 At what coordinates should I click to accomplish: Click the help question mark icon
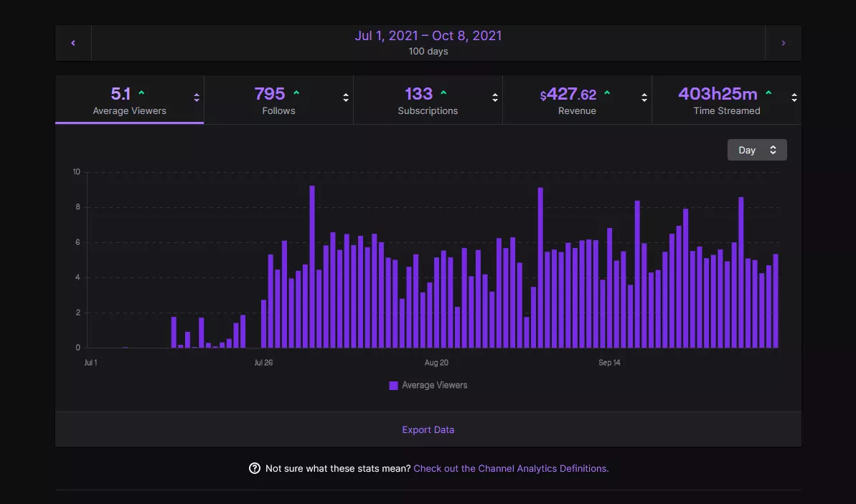pos(255,468)
